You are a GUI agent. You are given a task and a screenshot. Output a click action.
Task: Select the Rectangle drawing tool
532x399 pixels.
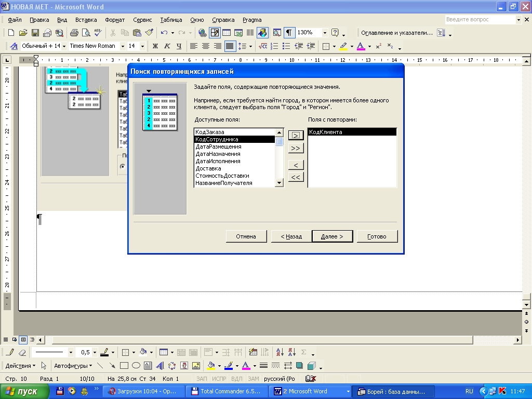tap(124, 365)
